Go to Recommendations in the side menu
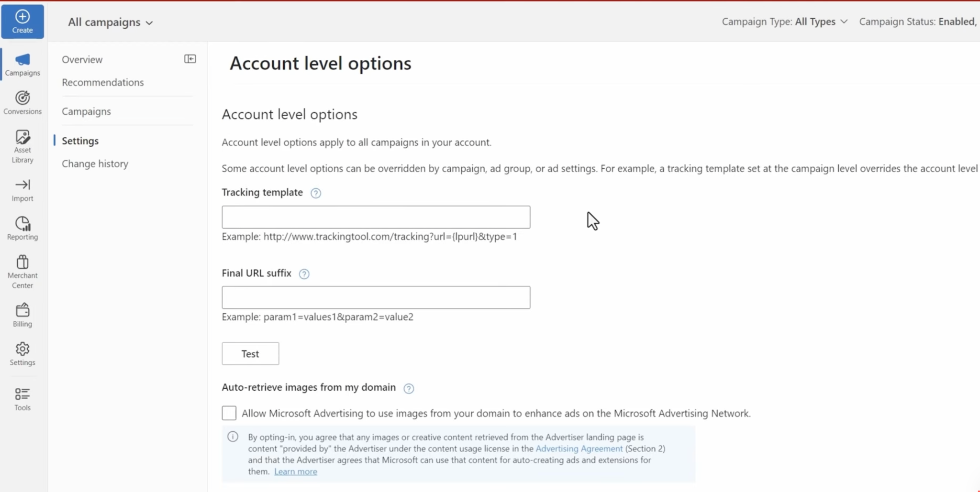This screenshot has height=492, width=980. click(x=103, y=82)
